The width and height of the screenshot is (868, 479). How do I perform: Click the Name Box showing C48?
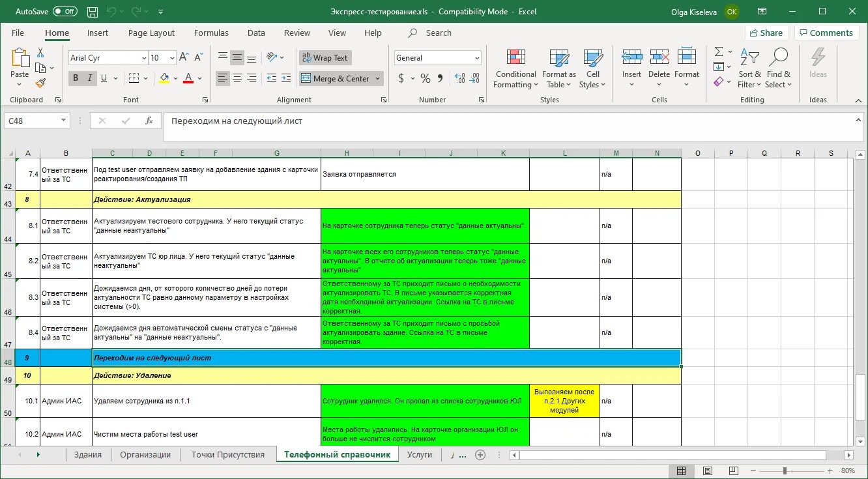coord(36,121)
